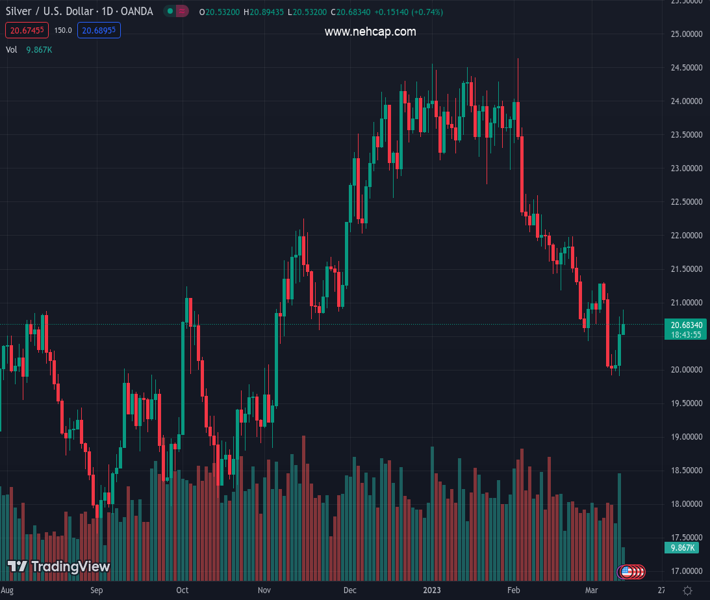710x600 pixels.
Task: Click the Oct label on time axis
Action: [x=181, y=591]
